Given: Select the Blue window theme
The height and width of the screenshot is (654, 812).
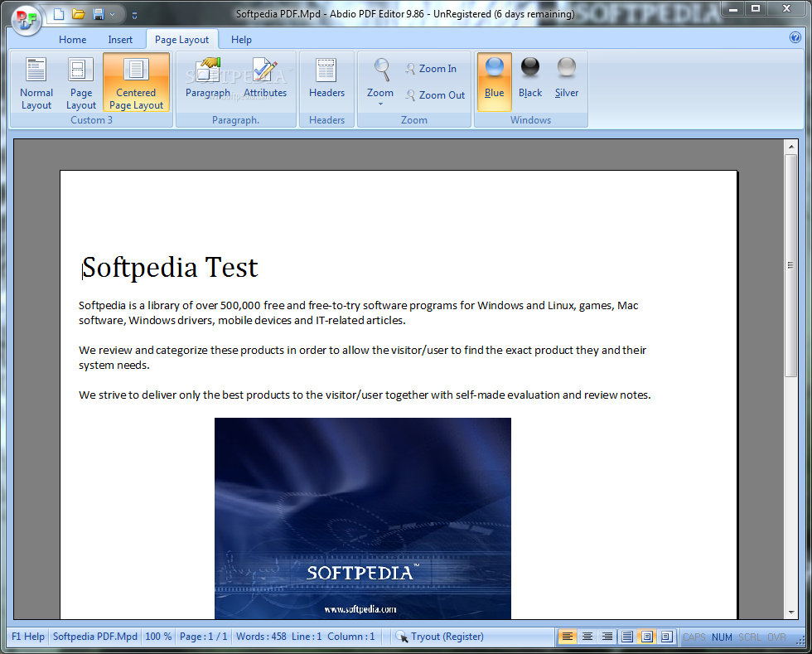Looking at the screenshot, I should tap(495, 82).
